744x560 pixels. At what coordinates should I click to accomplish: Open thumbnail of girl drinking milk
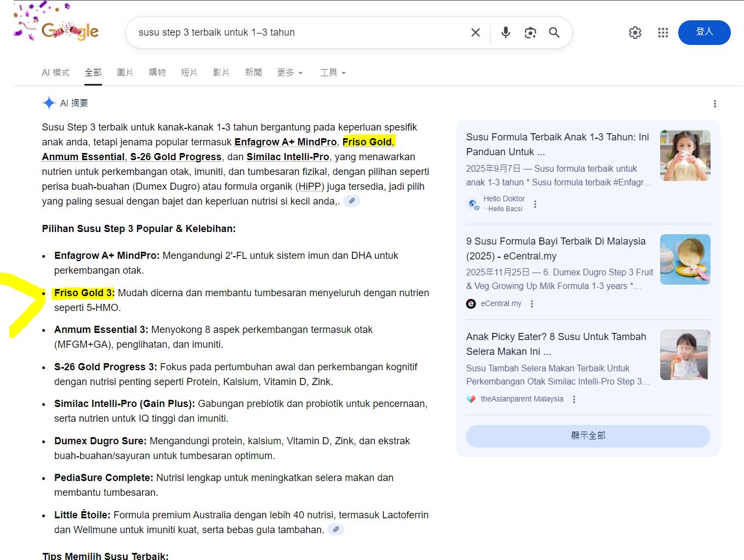click(685, 155)
